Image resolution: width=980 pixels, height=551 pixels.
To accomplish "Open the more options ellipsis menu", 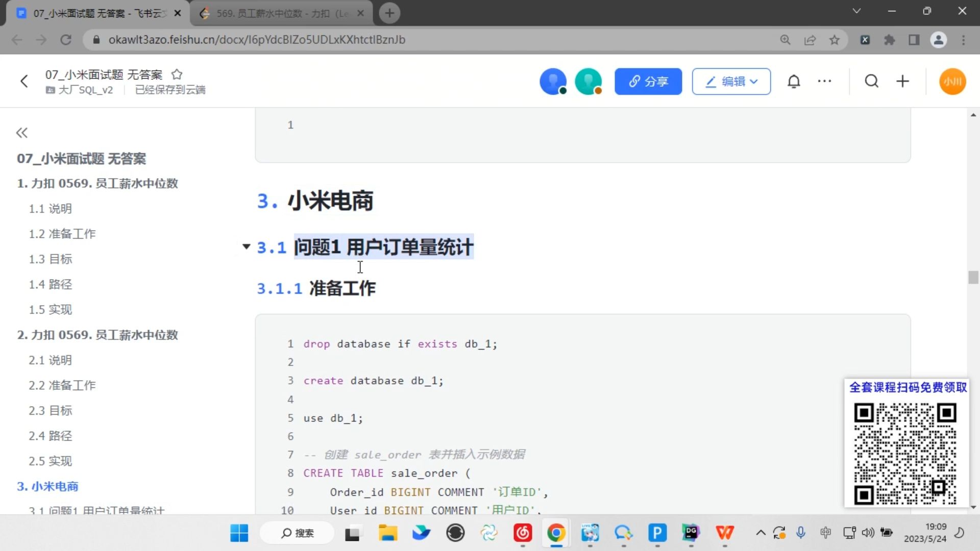I will pos(824,81).
